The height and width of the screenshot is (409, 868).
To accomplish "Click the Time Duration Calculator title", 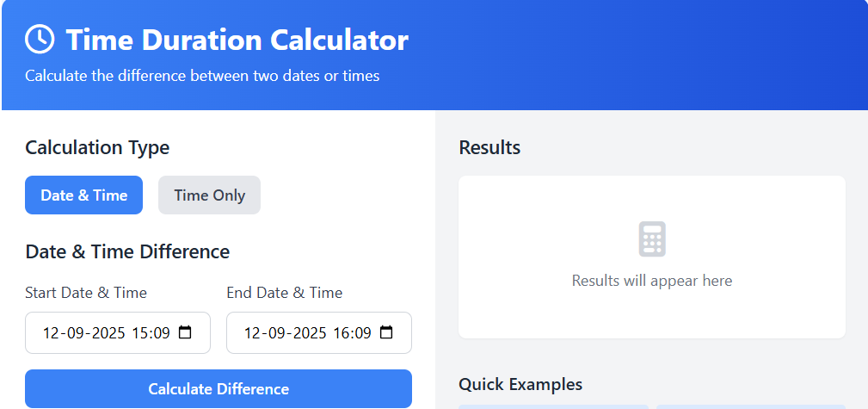I will [237, 40].
